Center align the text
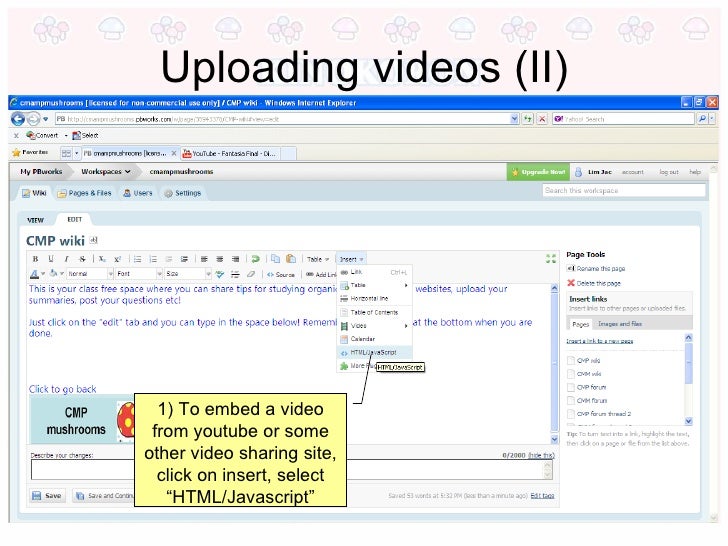The image size is (728, 546). coord(220,259)
